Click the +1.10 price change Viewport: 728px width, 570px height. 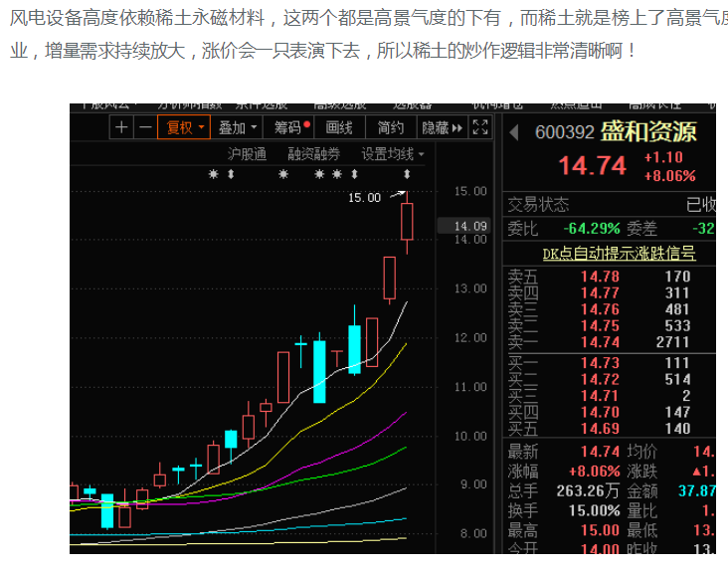[x=663, y=157]
